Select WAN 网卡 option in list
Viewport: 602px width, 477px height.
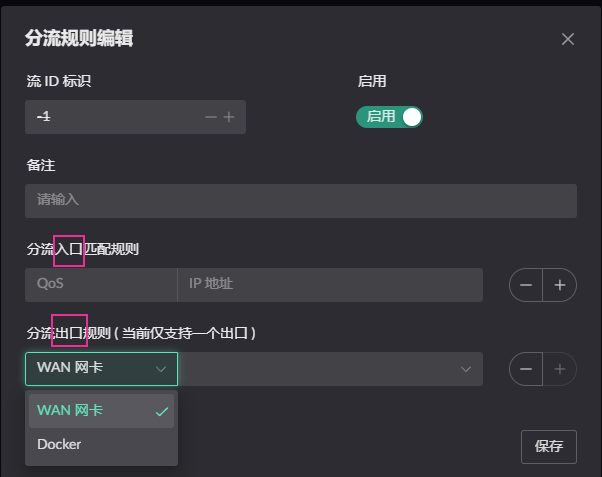[x=101, y=411]
